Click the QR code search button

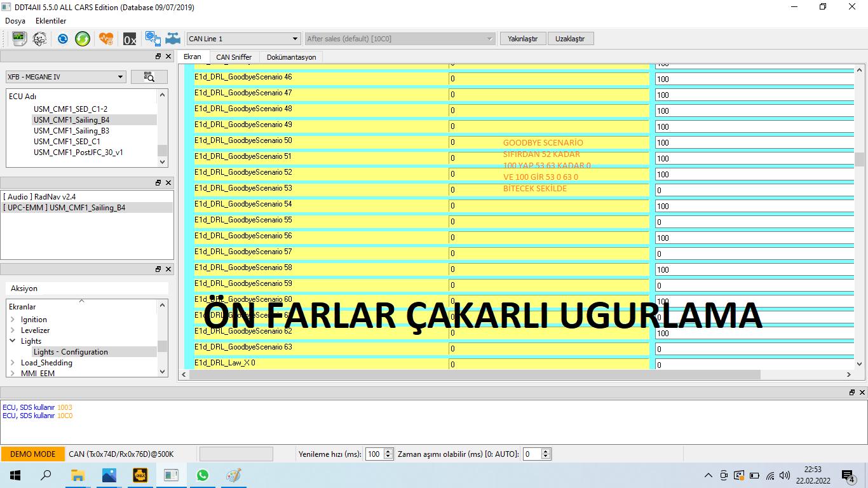pyautogui.click(x=149, y=77)
